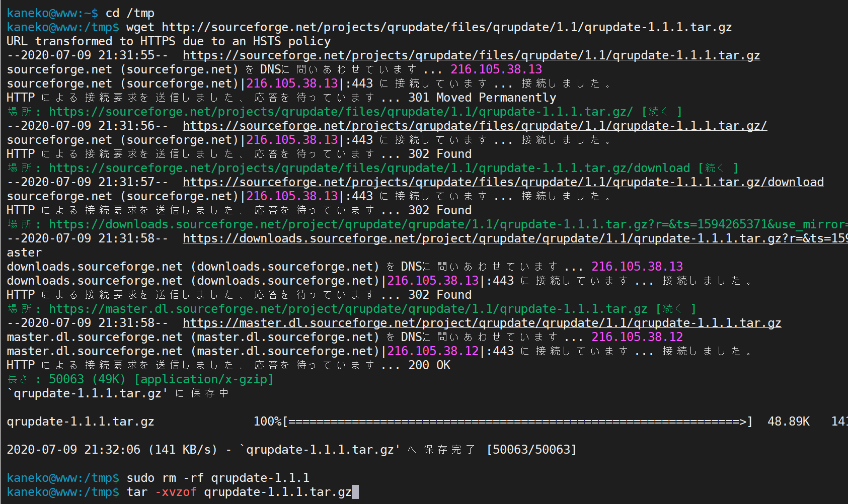Click the underlined URL ending with tar.gz/download
848x504 pixels.
click(503, 182)
